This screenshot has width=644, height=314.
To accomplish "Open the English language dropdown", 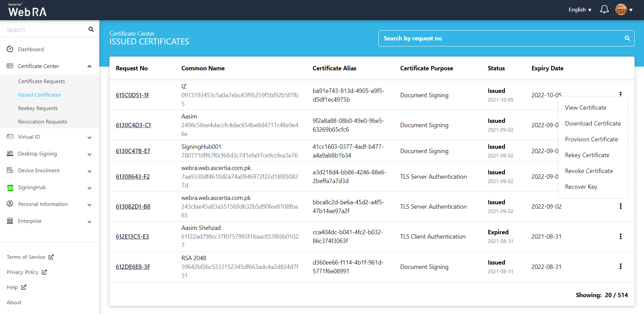I will 580,10.
